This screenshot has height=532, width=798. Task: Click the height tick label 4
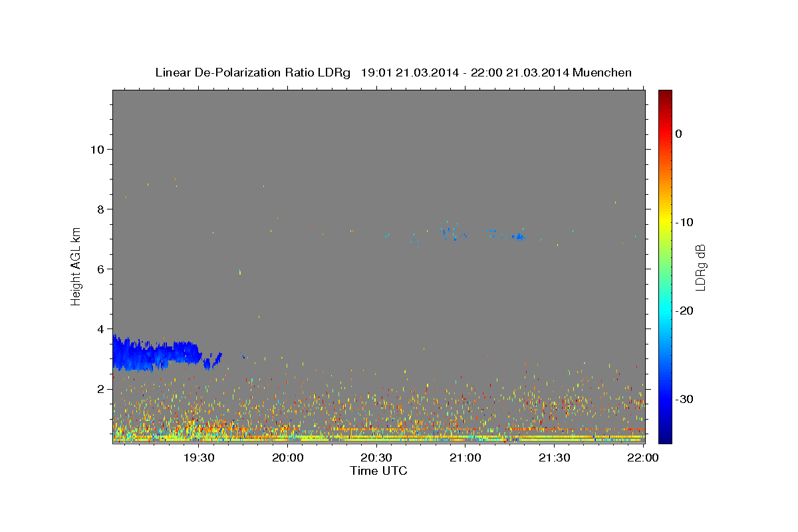pos(100,329)
